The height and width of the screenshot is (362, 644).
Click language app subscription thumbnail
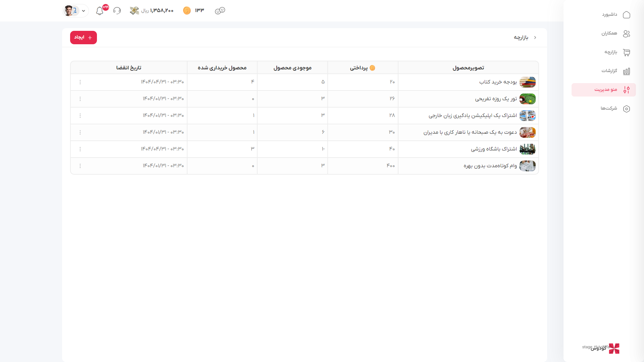click(x=528, y=116)
